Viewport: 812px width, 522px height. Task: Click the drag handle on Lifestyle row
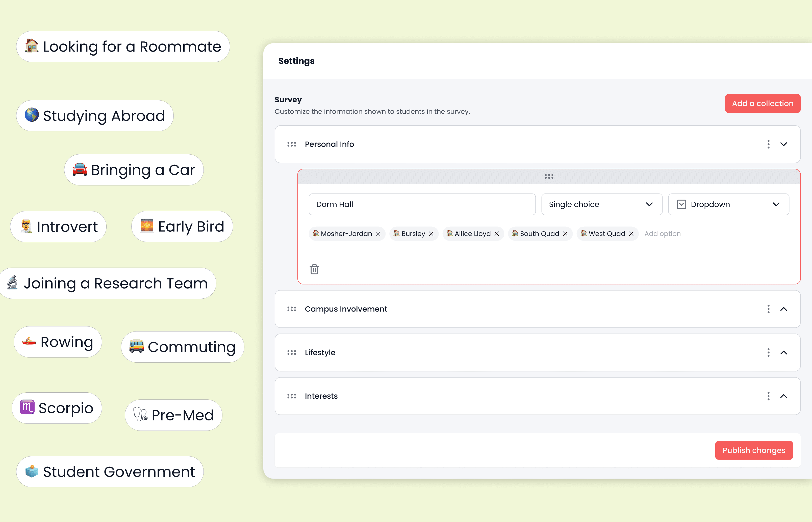point(291,352)
